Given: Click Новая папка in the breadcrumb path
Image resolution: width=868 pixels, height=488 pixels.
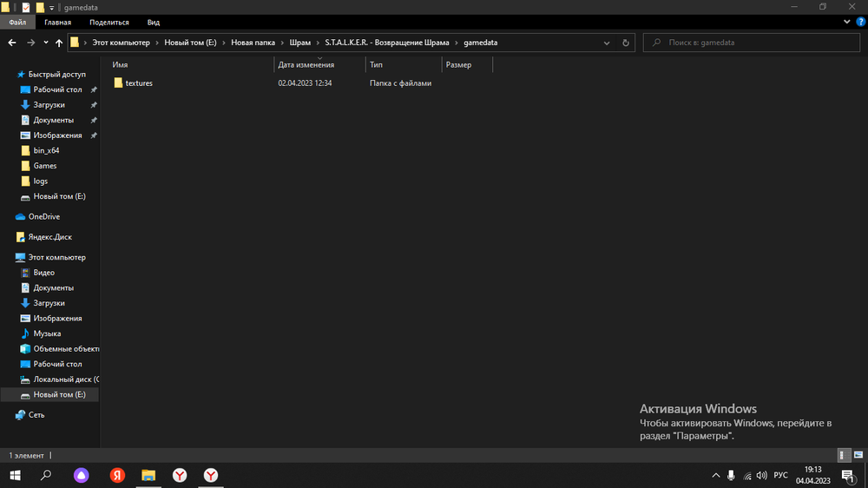Looking at the screenshot, I should coord(253,43).
